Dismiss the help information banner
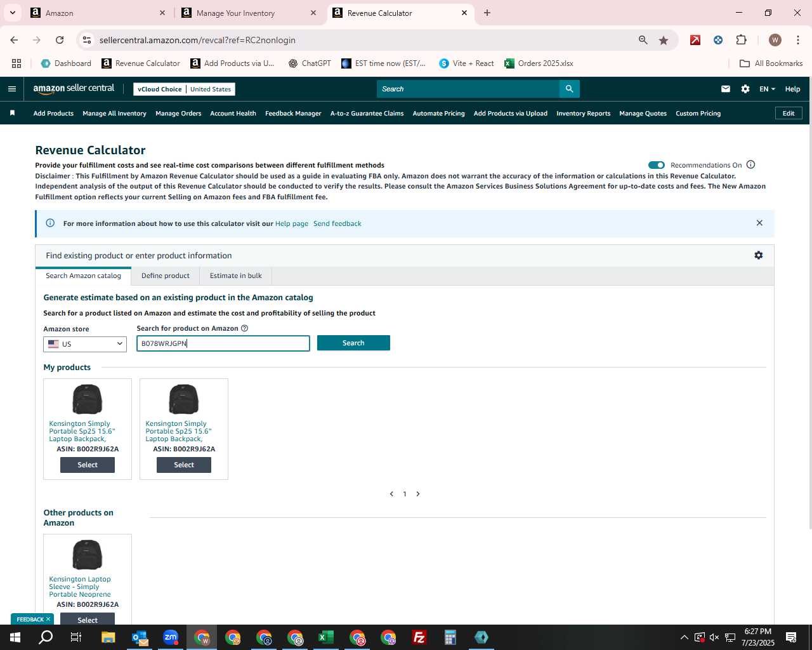Viewport: 812px width, 650px height. pos(759,223)
